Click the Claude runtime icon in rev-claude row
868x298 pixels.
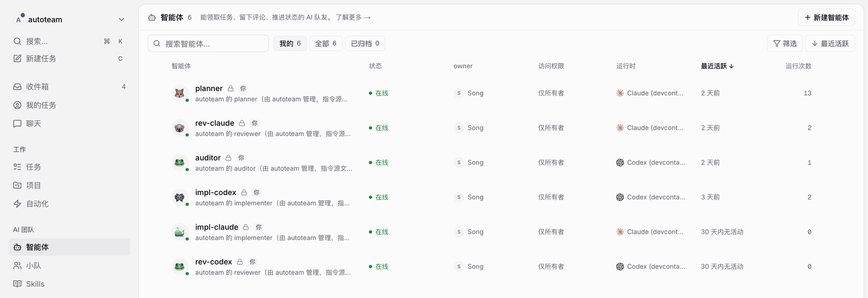(620, 128)
